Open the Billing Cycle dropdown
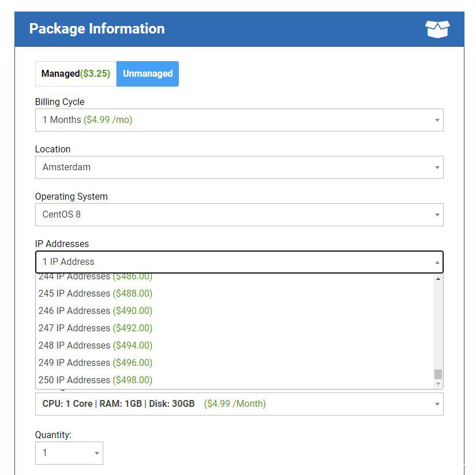The width and height of the screenshot is (476, 475). point(239,120)
